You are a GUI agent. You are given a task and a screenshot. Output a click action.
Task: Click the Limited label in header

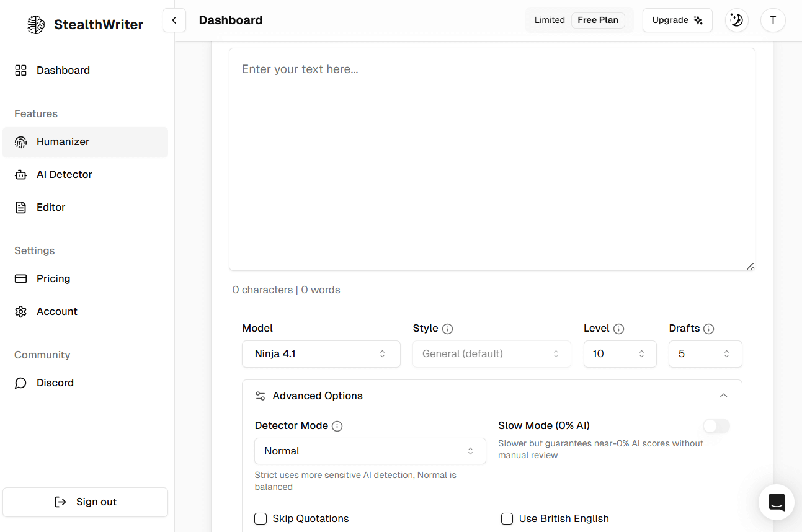550,20
